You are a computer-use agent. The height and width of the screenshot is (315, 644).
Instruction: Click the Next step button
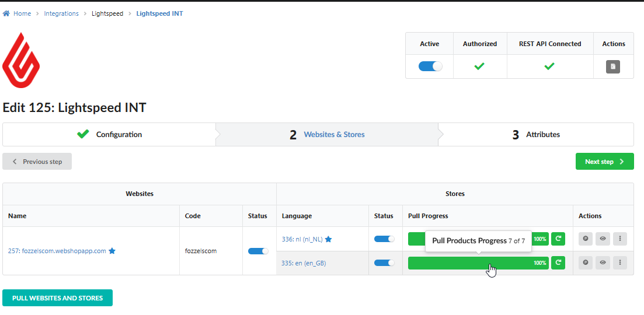point(604,162)
